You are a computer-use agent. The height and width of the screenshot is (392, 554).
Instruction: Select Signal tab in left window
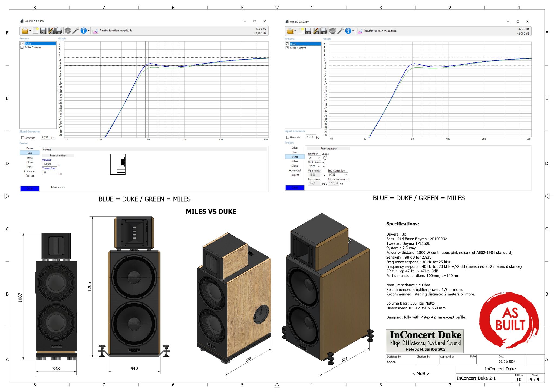point(30,167)
